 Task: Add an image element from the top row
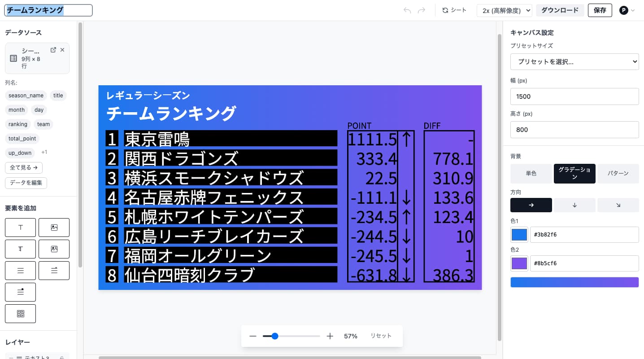point(54,228)
